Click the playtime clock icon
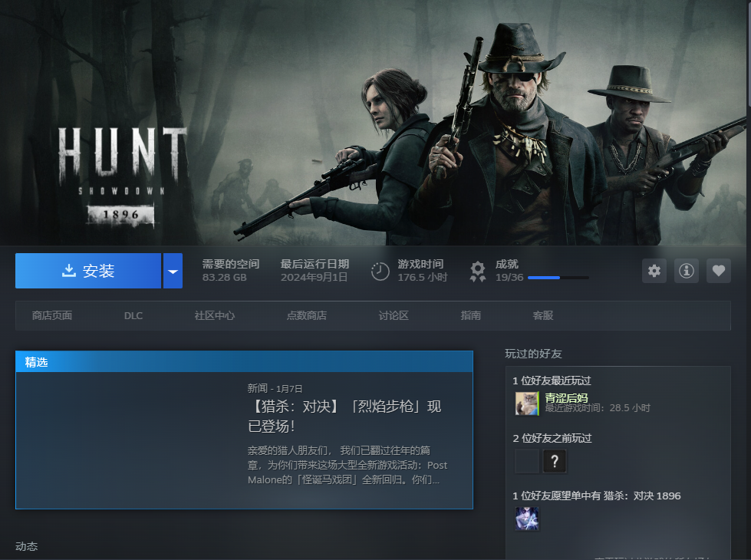The width and height of the screenshot is (751, 560). 380,272
